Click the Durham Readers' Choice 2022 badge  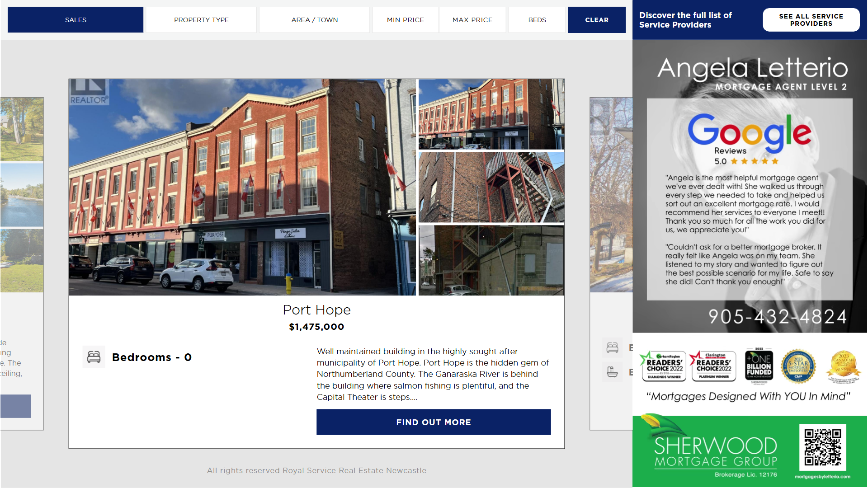pos(664,366)
